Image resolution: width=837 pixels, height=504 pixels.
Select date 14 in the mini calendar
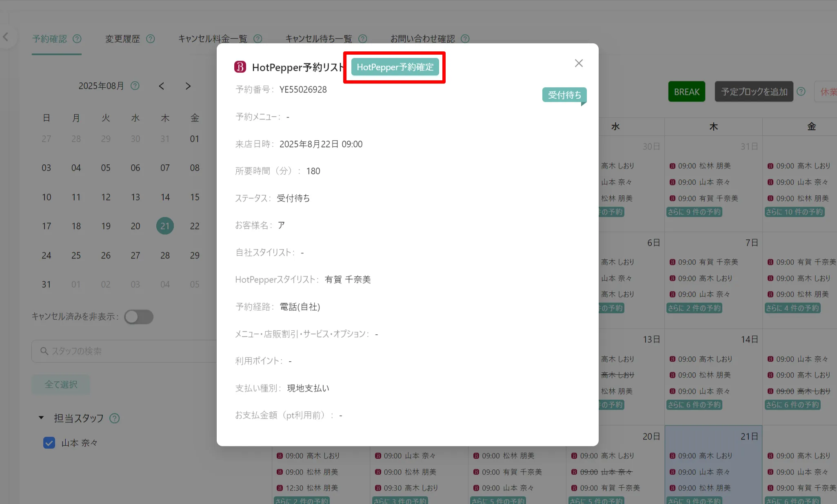[165, 197]
